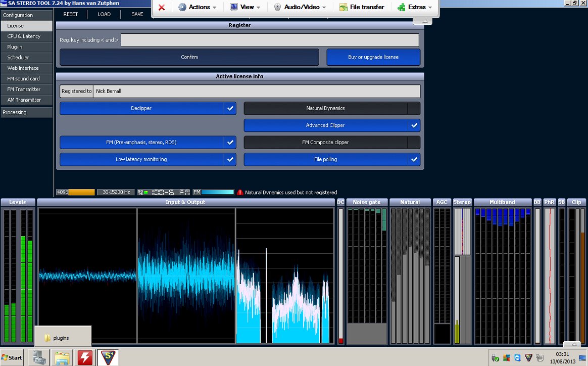Open the computer icon in taskbar

(38, 357)
